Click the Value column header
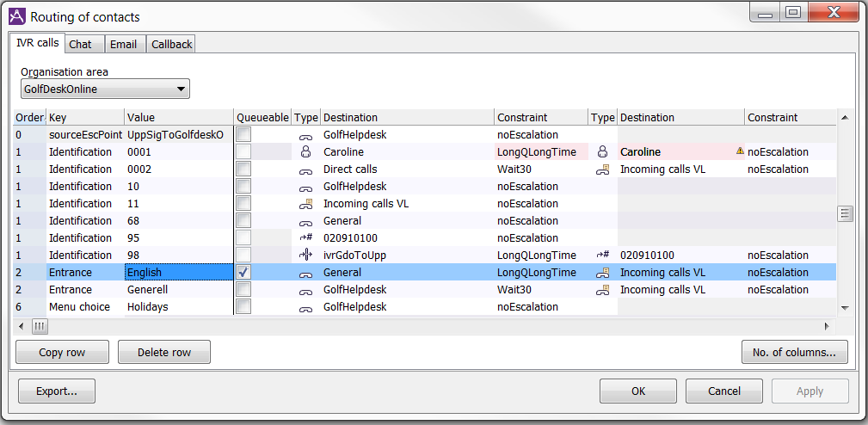Screen dimensions: 868x425 point(179,117)
